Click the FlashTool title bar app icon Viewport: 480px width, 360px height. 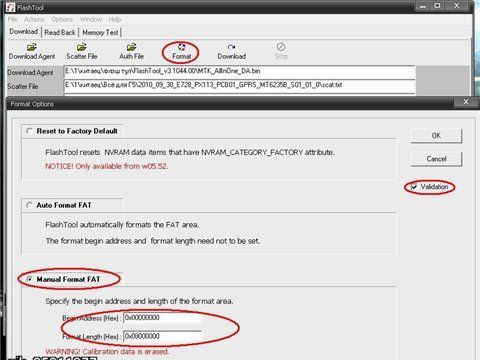11,7
